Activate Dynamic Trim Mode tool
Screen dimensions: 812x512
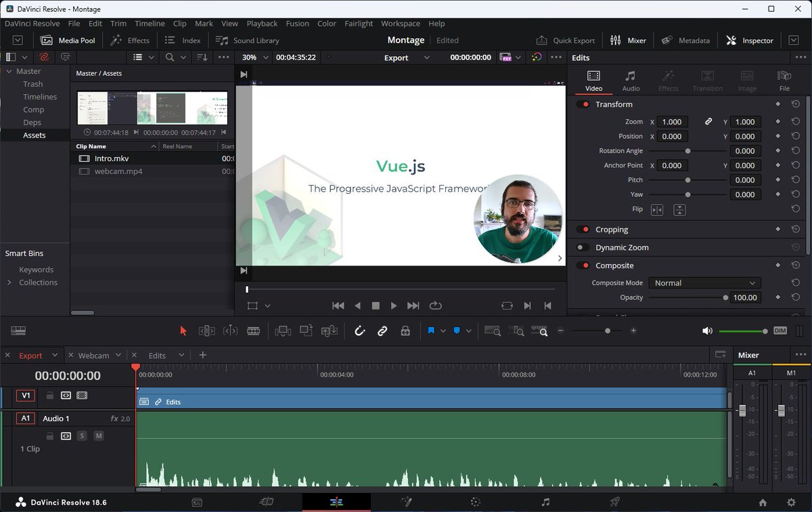[x=230, y=330]
